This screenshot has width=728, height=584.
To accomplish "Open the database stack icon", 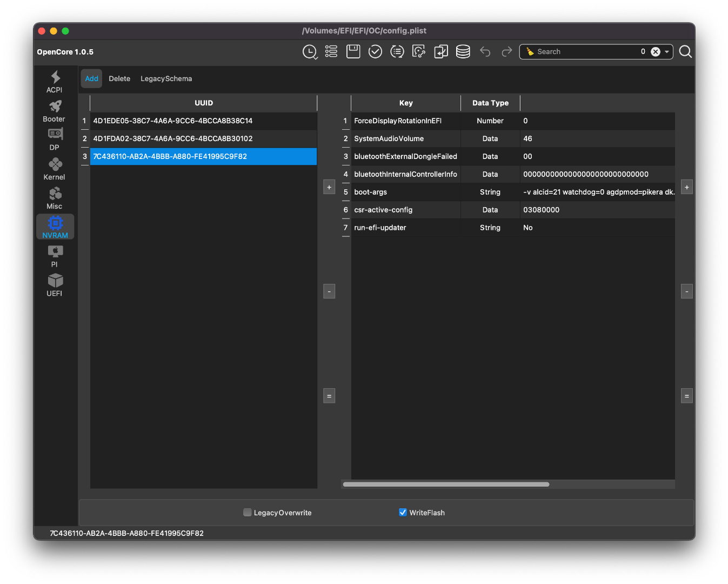I will point(463,51).
